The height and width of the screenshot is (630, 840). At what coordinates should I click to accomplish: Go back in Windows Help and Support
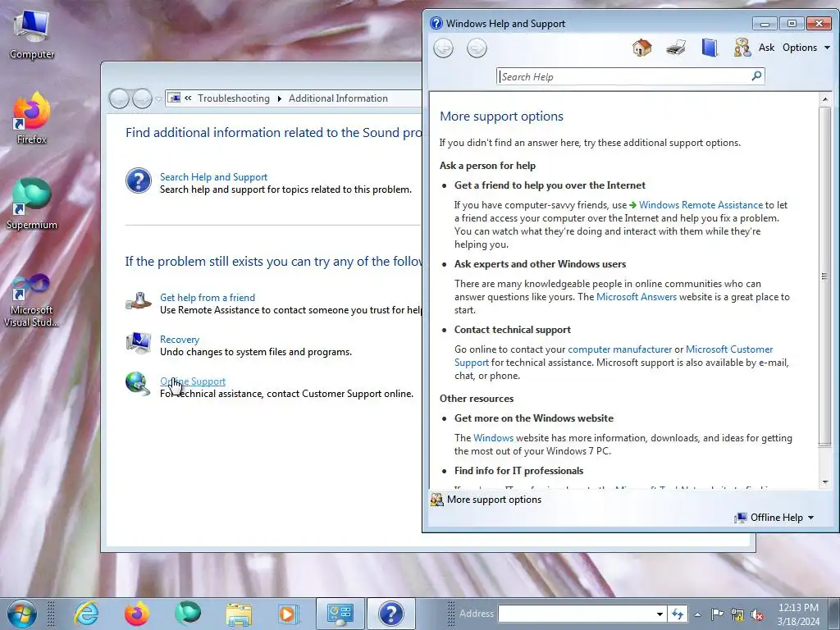click(x=443, y=48)
